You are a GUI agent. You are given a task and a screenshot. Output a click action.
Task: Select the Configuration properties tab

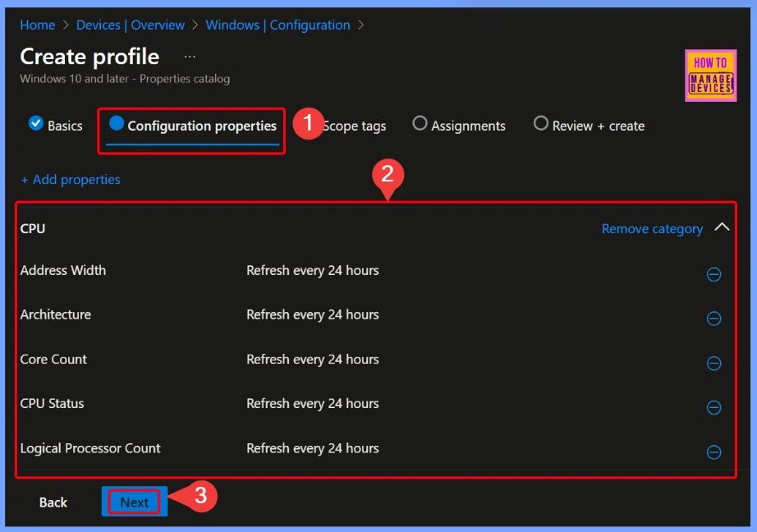pyautogui.click(x=193, y=126)
